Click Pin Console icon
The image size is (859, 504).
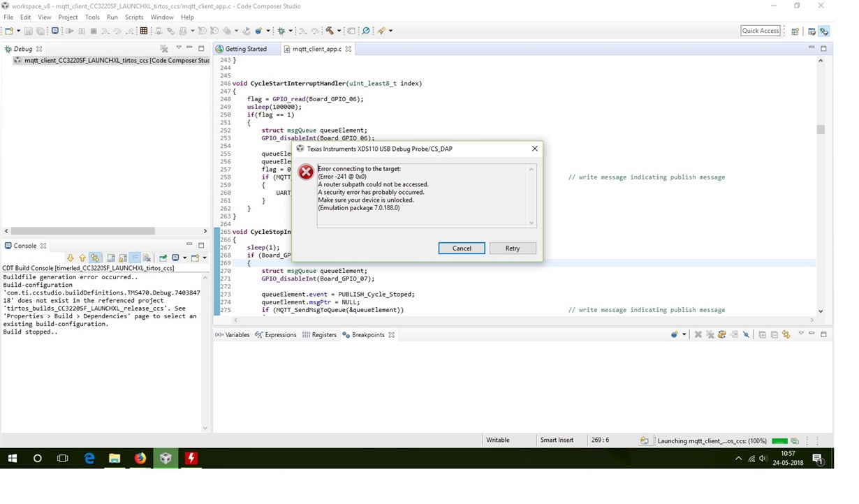163,258
